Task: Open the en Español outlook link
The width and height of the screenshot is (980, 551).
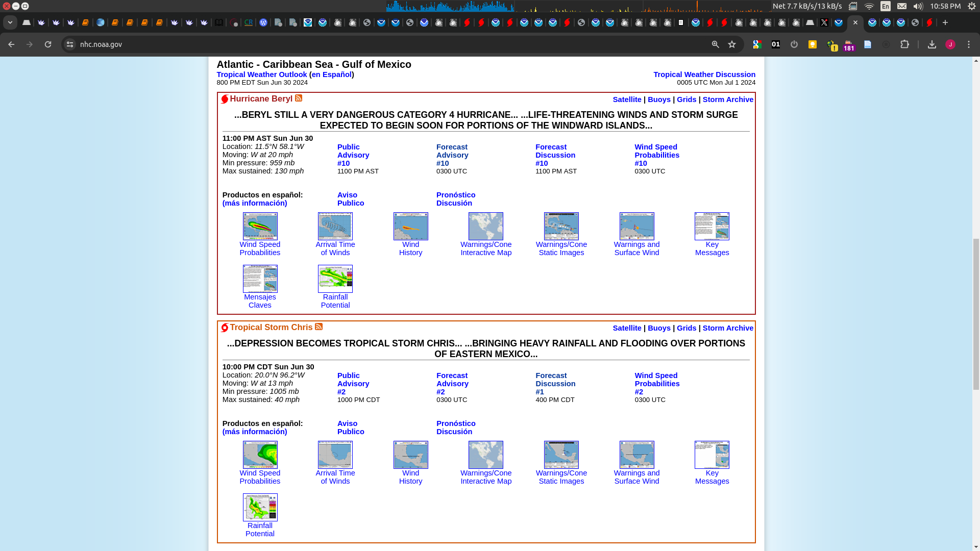Action: [x=332, y=74]
